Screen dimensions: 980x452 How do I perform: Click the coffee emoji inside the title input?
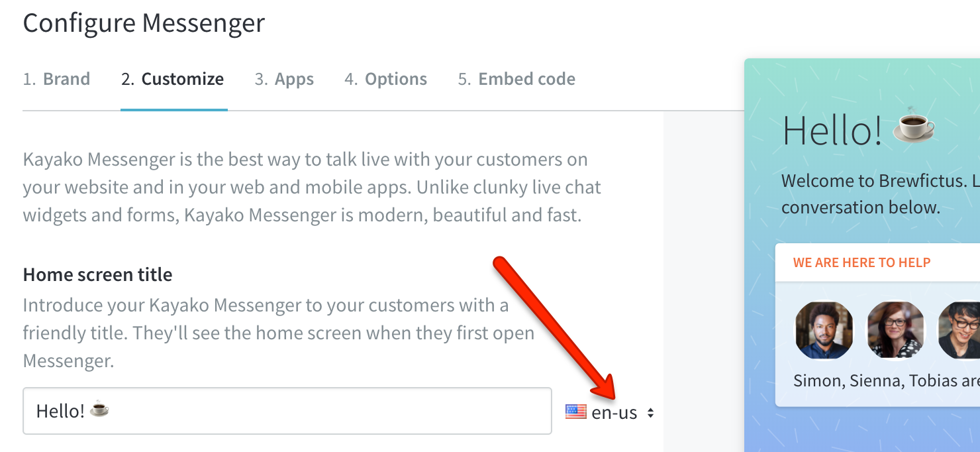point(99,410)
